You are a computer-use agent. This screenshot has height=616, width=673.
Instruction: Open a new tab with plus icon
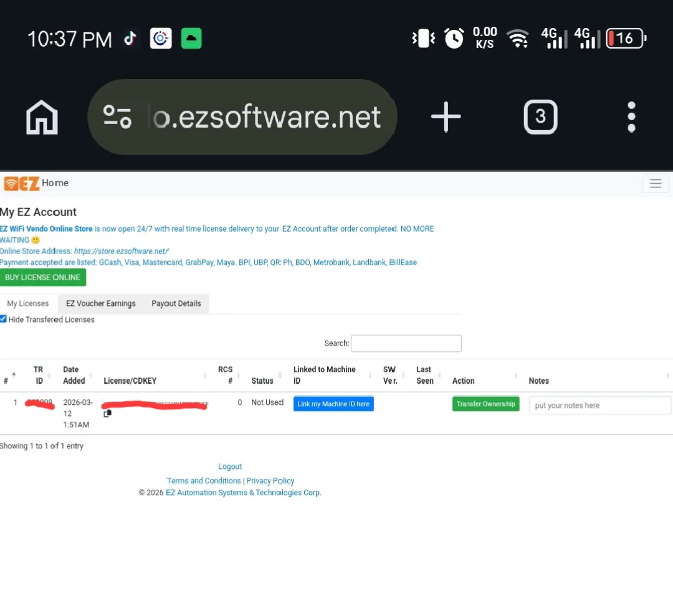446,116
